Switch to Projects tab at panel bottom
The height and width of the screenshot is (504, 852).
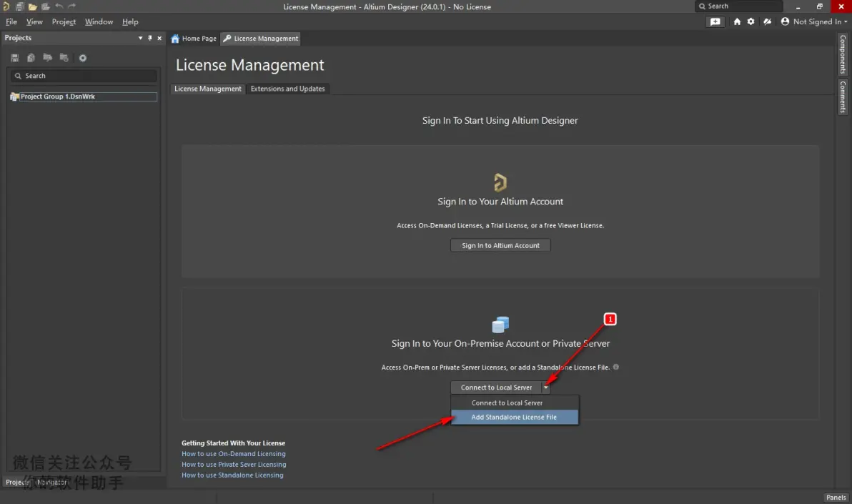[x=17, y=483]
